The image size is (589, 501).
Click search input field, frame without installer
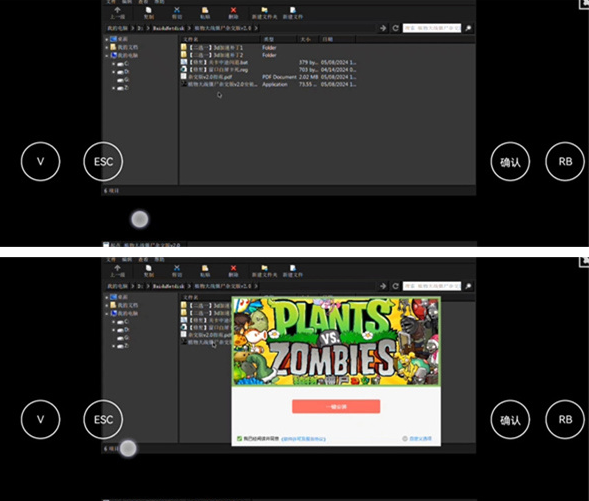tap(432, 28)
